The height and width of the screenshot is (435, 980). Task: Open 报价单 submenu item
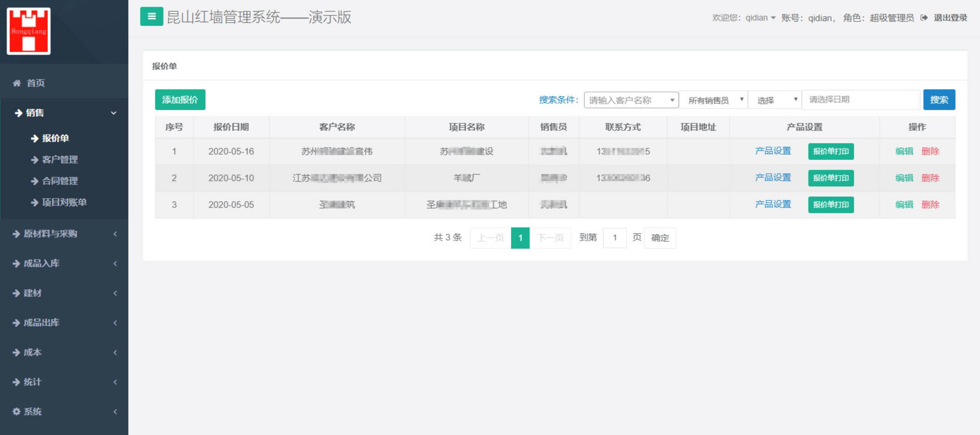coord(55,138)
